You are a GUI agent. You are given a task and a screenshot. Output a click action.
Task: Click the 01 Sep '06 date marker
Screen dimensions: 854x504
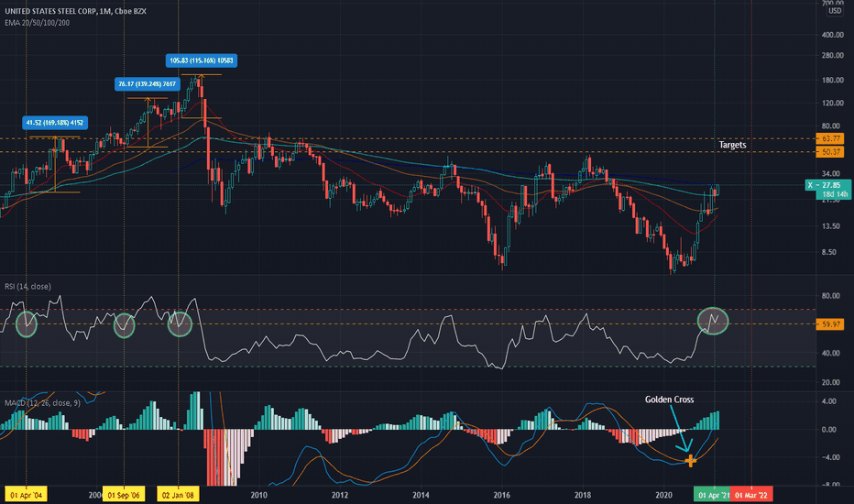click(x=124, y=495)
